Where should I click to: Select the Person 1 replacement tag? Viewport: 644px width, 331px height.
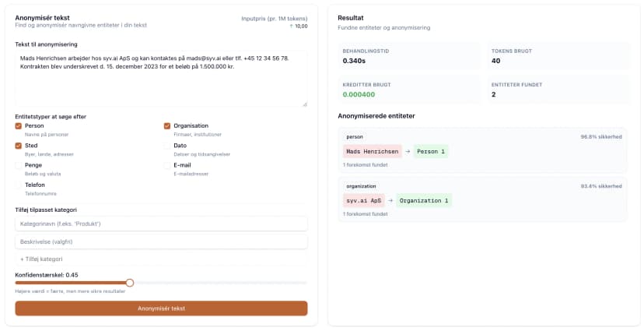tap(431, 151)
